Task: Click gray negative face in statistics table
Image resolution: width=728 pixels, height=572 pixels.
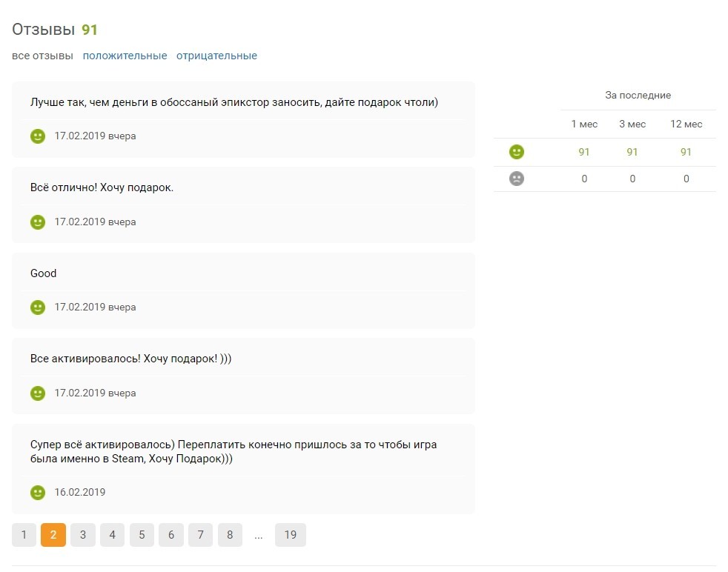Action: 516,179
